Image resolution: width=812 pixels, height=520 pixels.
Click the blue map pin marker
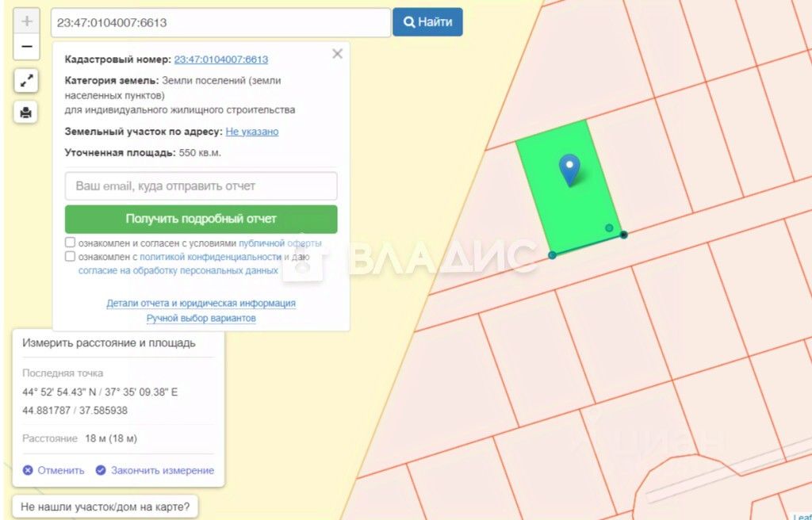point(569,170)
